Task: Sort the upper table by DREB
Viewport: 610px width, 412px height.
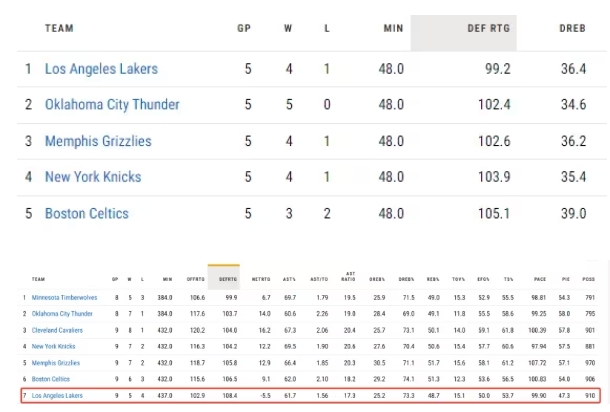Action: coord(572,29)
